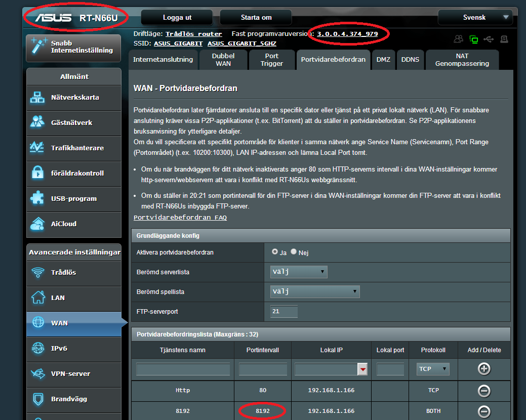The width and height of the screenshot is (526, 420).
Task: Switch to the NAT Genompassering tab
Action: click(x=462, y=60)
